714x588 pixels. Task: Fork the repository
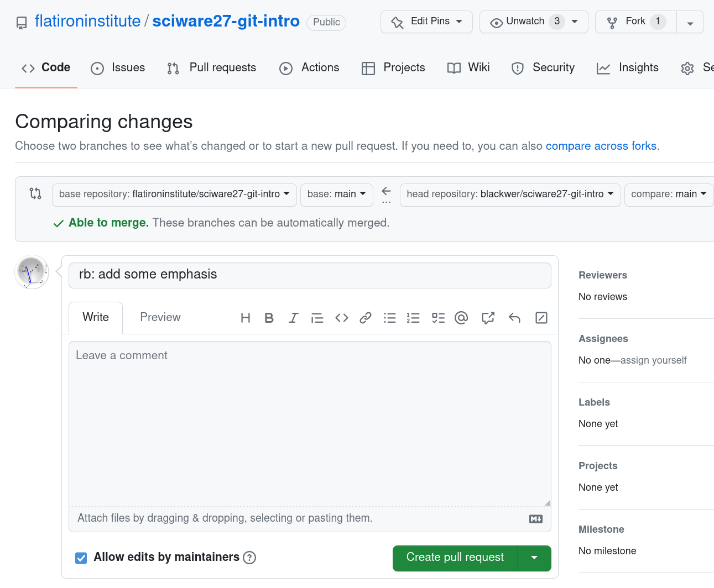(x=636, y=22)
